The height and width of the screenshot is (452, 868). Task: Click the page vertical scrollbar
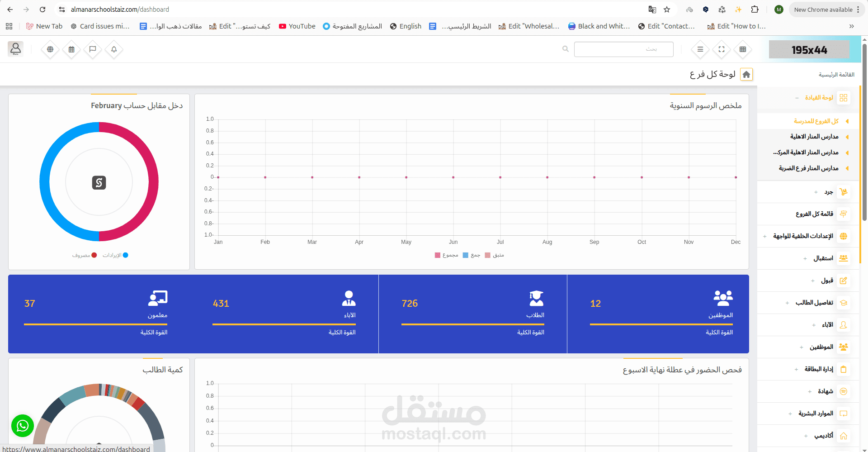(864, 131)
